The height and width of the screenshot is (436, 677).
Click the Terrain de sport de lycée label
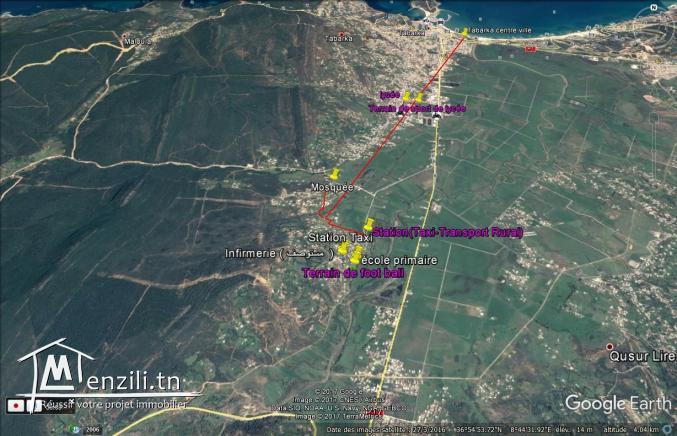pyautogui.click(x=417, y=108)
